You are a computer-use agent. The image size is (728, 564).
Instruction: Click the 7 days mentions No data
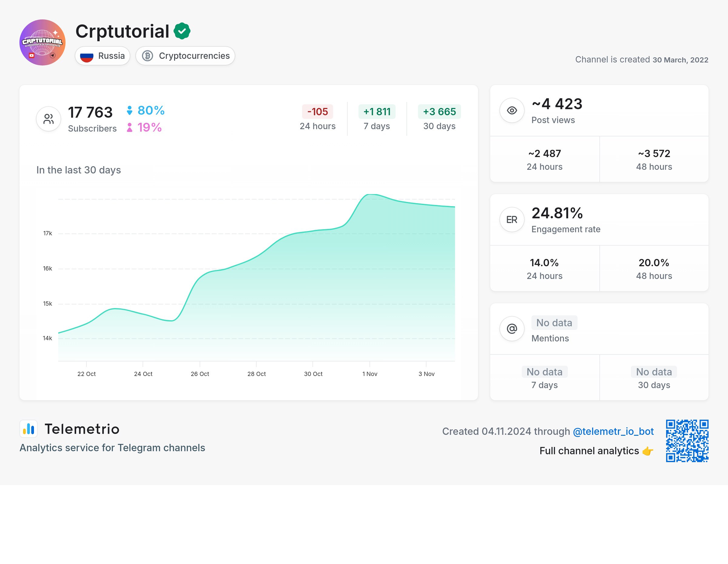[x=545, y=372]
